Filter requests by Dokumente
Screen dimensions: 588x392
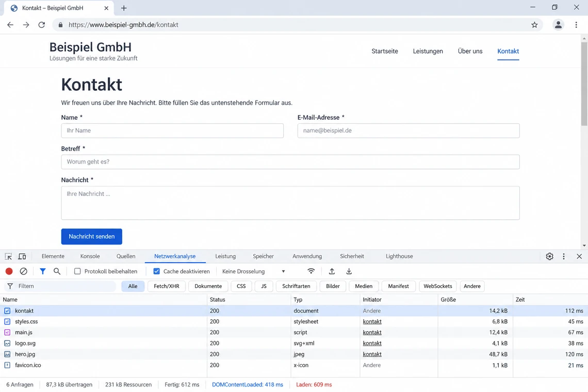tap(208, 286)
